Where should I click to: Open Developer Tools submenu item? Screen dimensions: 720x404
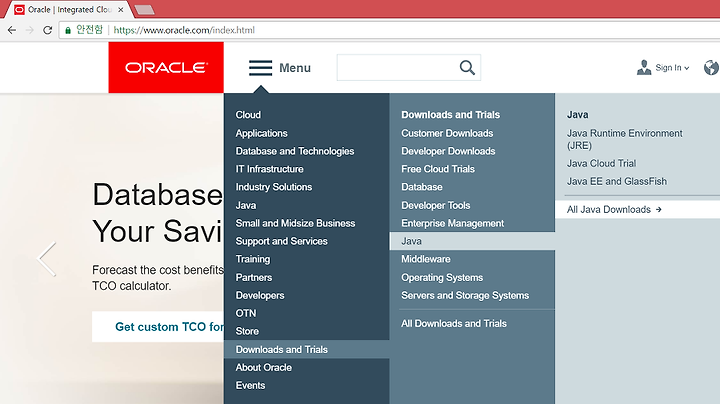point(436,205)
